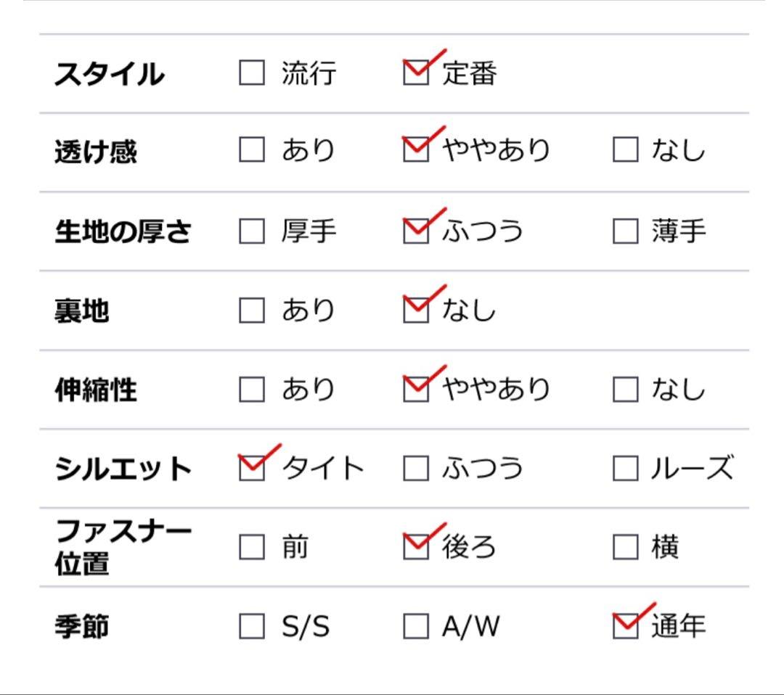Check あり in the 透け感 row
The height and width of the screenshot is (695, 784).
pyautogui.click(x=252, y=151)
